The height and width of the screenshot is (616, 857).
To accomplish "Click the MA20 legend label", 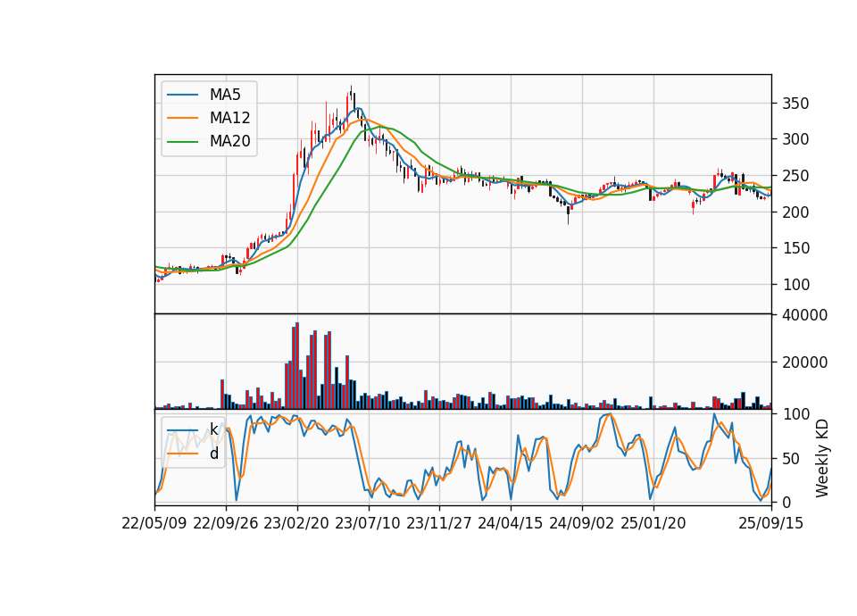I will click(229, 141).
